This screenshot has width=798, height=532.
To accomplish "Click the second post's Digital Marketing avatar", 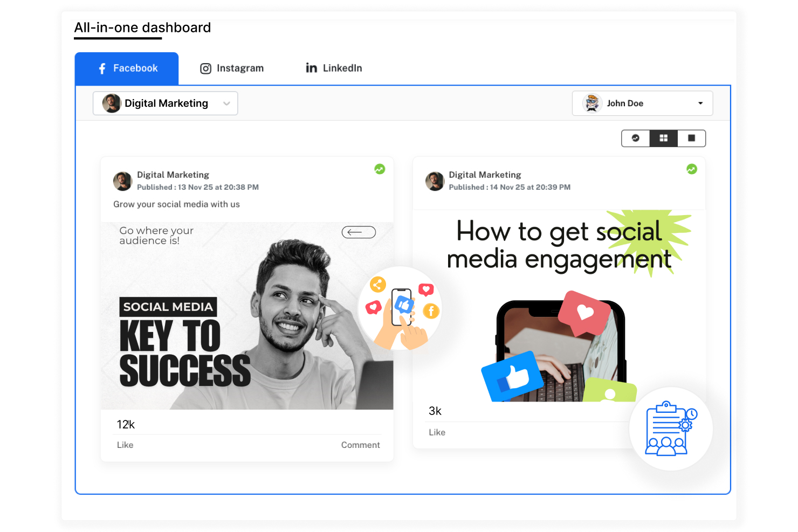I will tap(435, 181).
